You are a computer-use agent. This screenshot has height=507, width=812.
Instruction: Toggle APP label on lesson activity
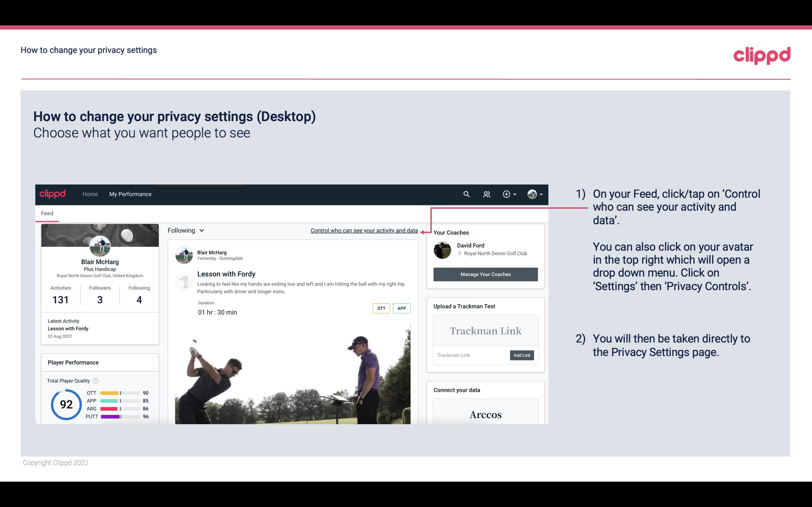pos(401,308)
